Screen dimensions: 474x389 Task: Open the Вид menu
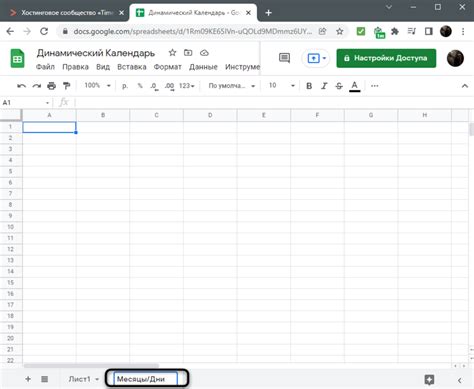tap(103, 67)
